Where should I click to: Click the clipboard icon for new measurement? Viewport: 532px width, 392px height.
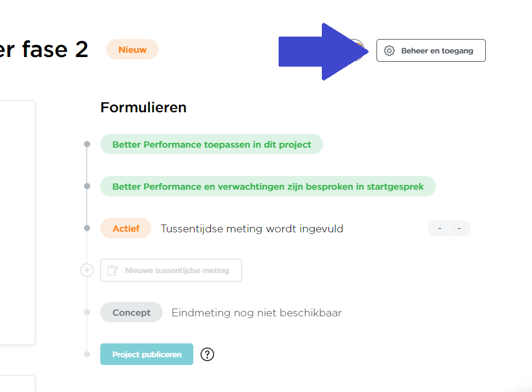(x=113, y=270)
